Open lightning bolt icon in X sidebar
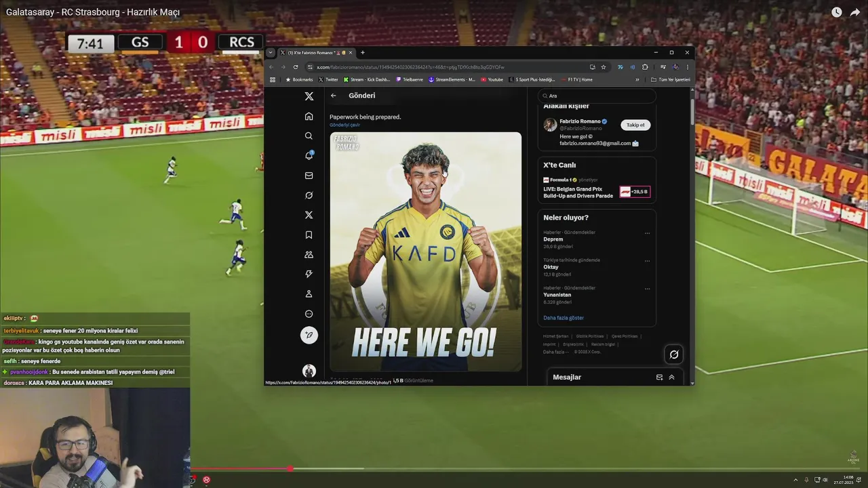The image size is (868, 488). (309, 274)
